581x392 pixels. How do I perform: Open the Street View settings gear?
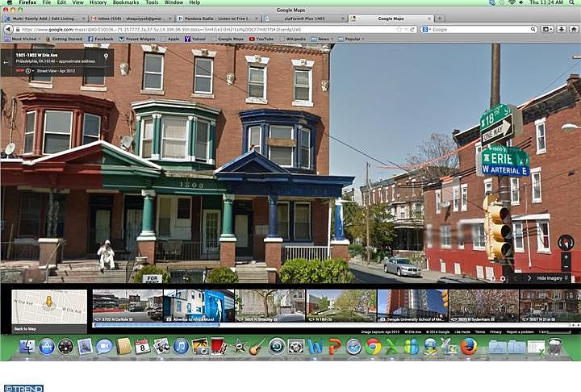503,278
